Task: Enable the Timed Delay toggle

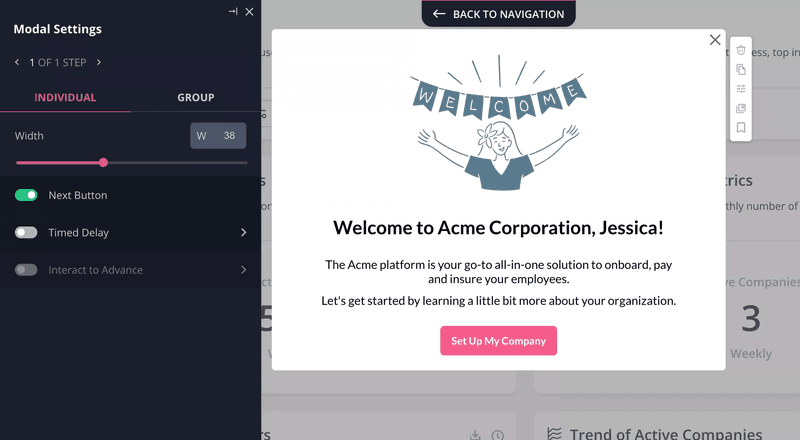Action: [26, 233]
